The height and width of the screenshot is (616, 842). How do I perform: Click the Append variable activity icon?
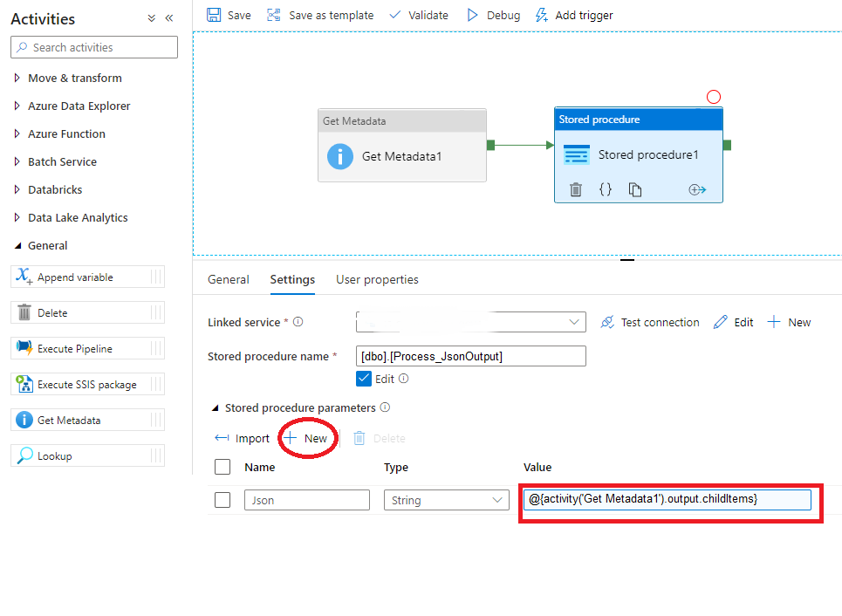click(24, 276)
